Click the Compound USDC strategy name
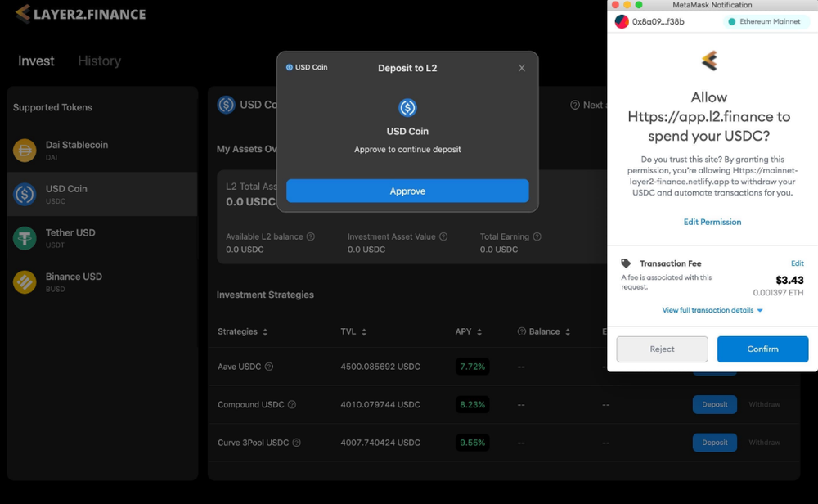The image size is (818, 504). 251,404
